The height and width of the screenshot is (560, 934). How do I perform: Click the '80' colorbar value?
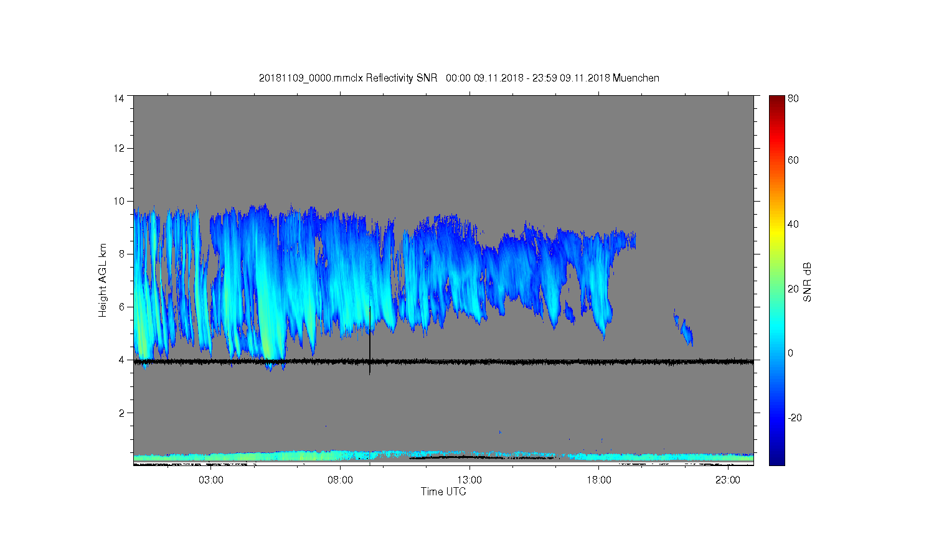[x=793, y=98]
